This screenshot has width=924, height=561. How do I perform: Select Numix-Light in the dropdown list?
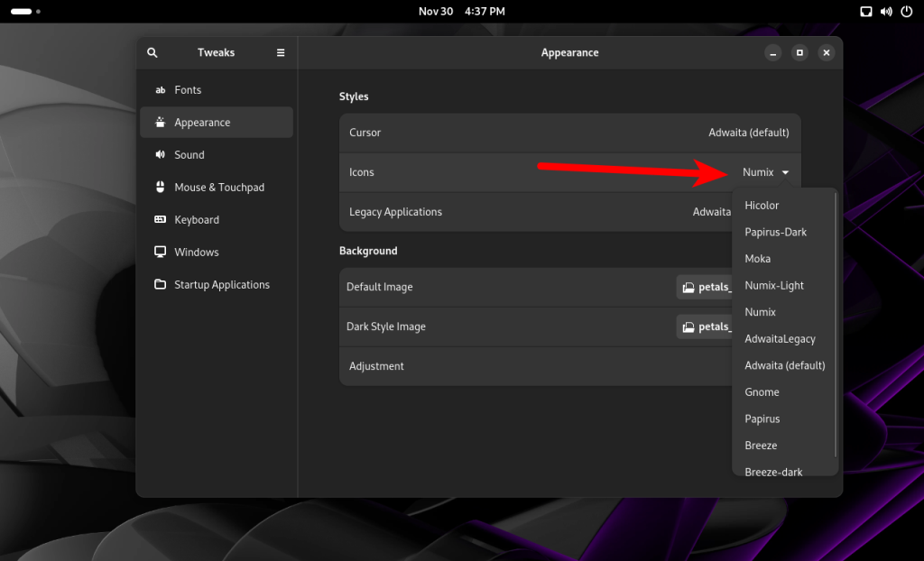pyautogui.click(x=774, y=285)
